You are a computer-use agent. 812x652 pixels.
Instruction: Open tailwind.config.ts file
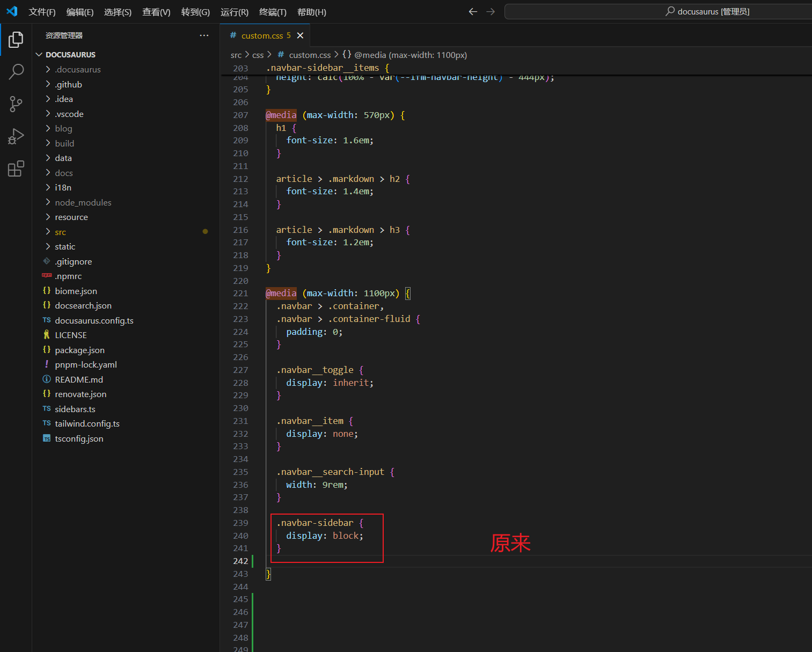coord(126,423)
